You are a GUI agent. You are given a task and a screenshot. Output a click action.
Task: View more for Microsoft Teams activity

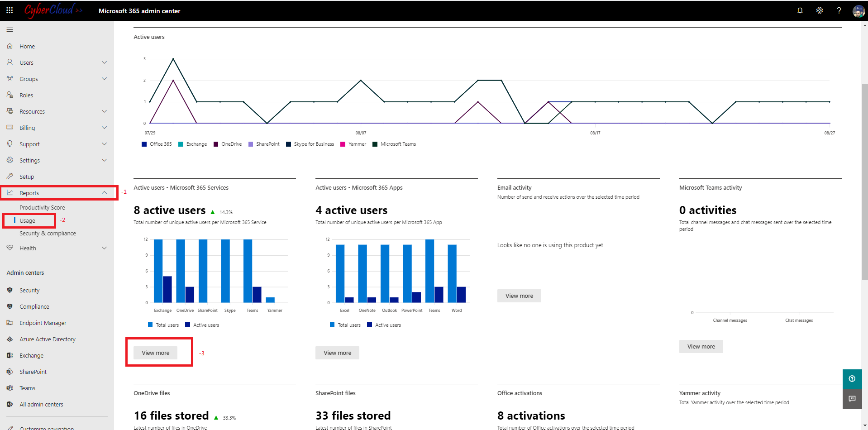pos(701,347)
